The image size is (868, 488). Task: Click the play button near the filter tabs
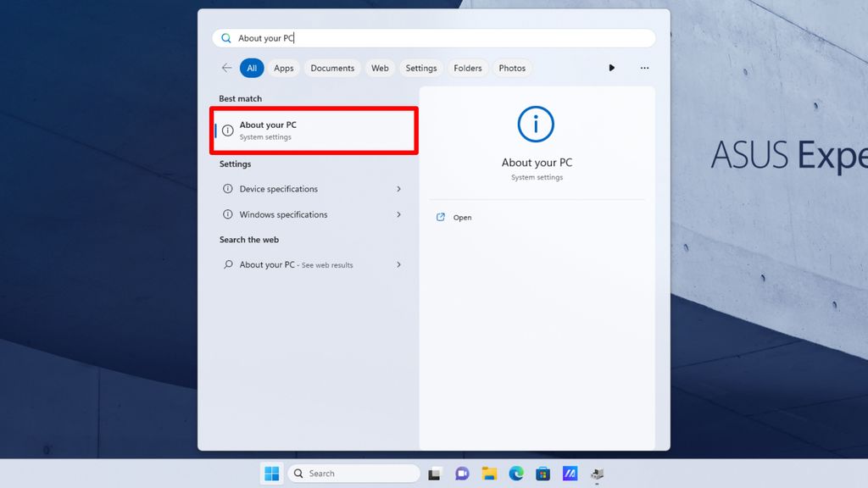(x=612, y=68)
